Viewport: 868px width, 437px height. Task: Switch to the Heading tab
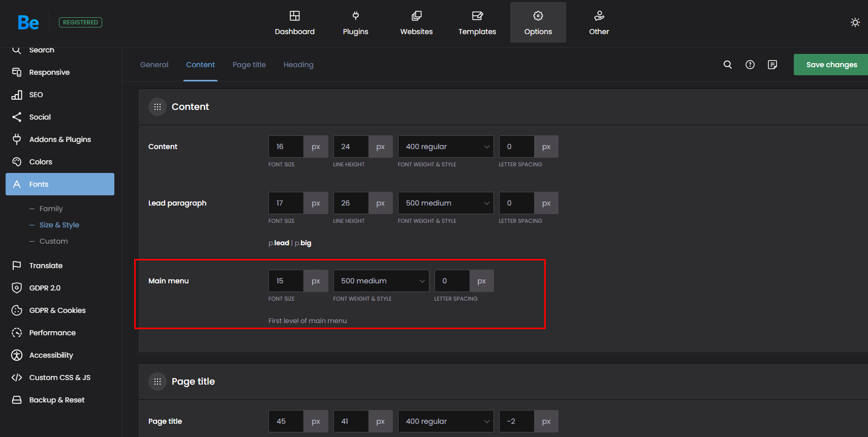[x=298, y=65]
